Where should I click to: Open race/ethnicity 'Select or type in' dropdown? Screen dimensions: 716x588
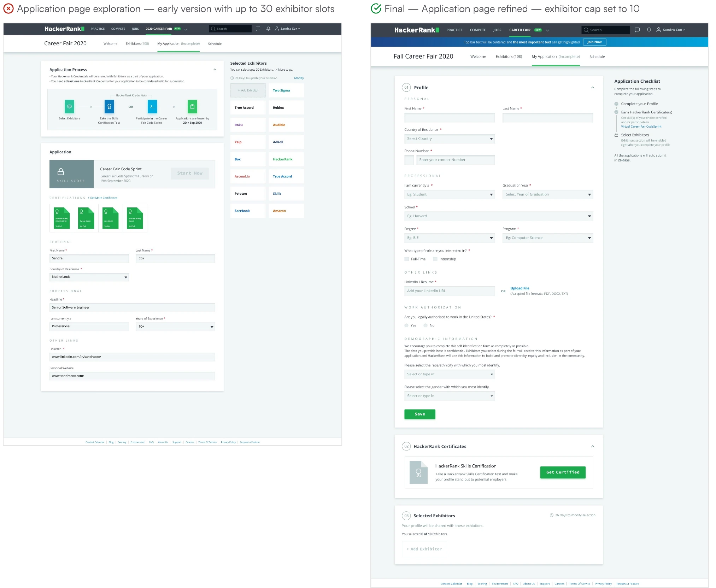450,374
